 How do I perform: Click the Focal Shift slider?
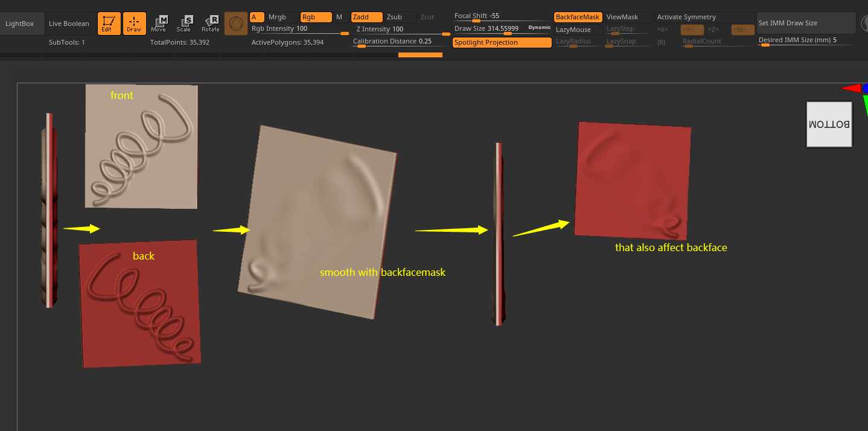pyautogui.click(x=501, y=16)
